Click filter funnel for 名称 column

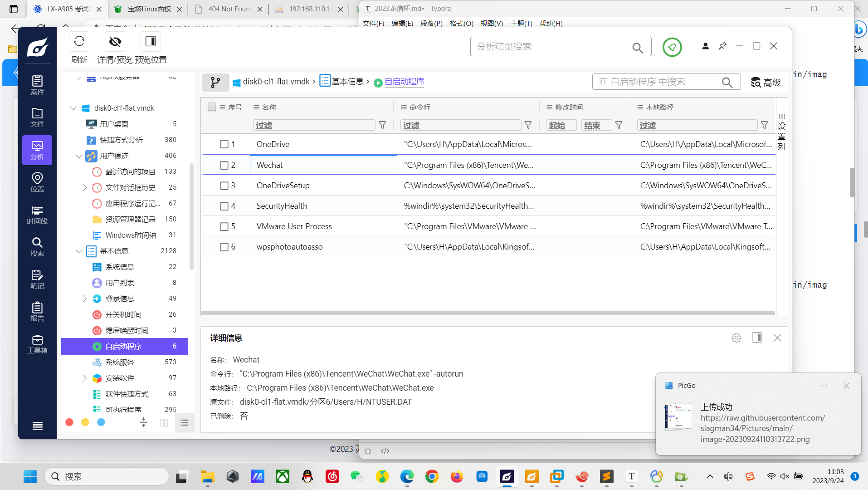click(382, 125)
